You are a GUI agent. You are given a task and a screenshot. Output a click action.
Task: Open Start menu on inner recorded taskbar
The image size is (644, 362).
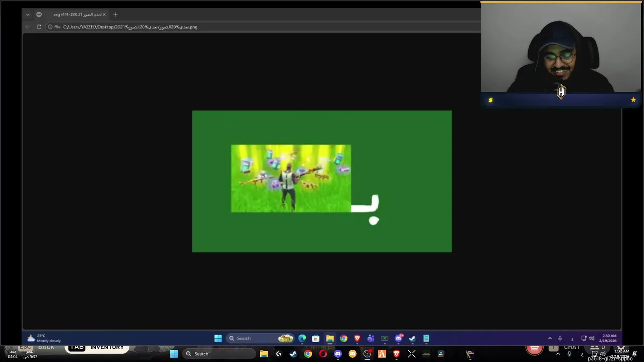[x=218, y=338]
